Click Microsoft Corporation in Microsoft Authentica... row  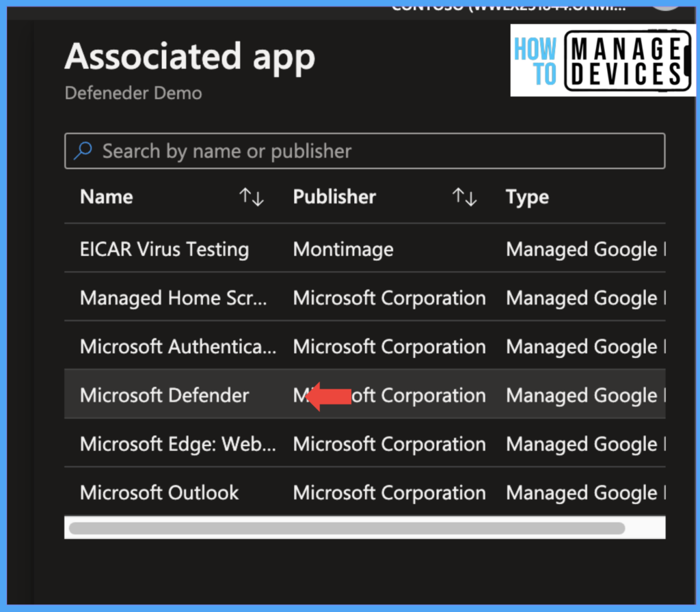pos(389,346)
